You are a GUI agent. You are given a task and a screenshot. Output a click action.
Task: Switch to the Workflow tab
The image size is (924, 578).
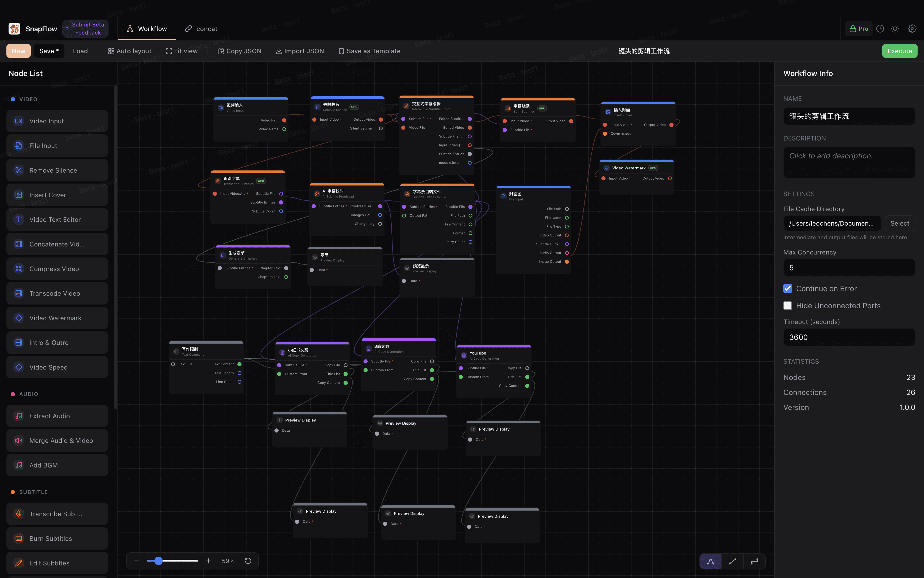(x=147, y=29)
